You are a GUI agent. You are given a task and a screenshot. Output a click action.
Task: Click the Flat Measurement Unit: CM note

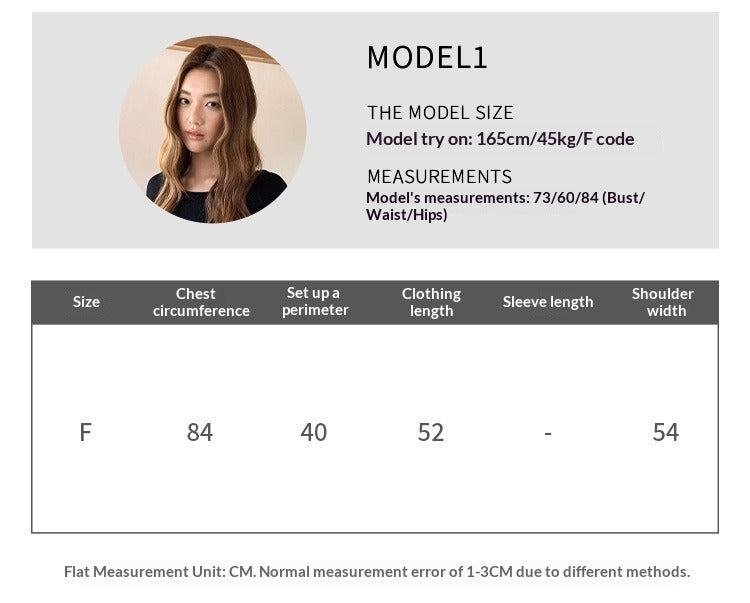(x=158, y=572)
